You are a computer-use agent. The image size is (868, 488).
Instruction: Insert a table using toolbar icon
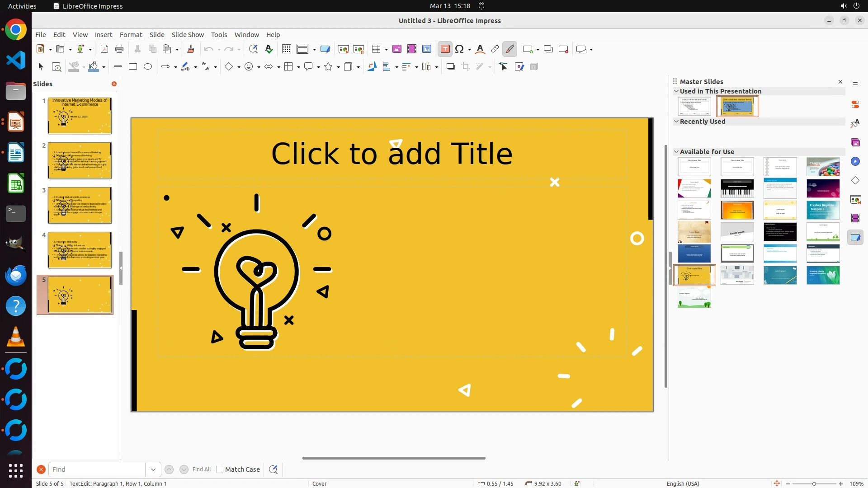[x=376, y=49]
